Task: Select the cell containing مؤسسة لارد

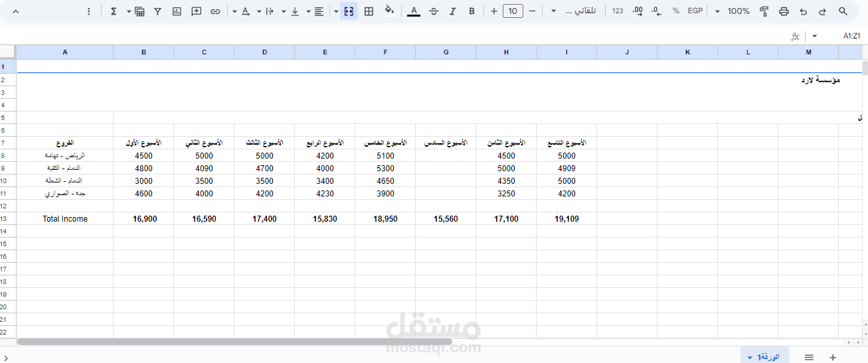Action: coord(821,80)
